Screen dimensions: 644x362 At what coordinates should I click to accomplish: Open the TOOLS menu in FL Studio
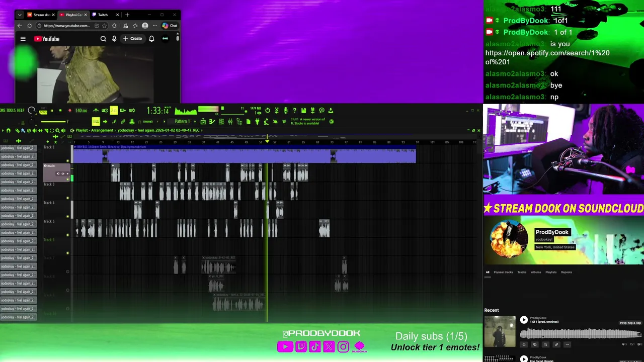tap(12, 110)
